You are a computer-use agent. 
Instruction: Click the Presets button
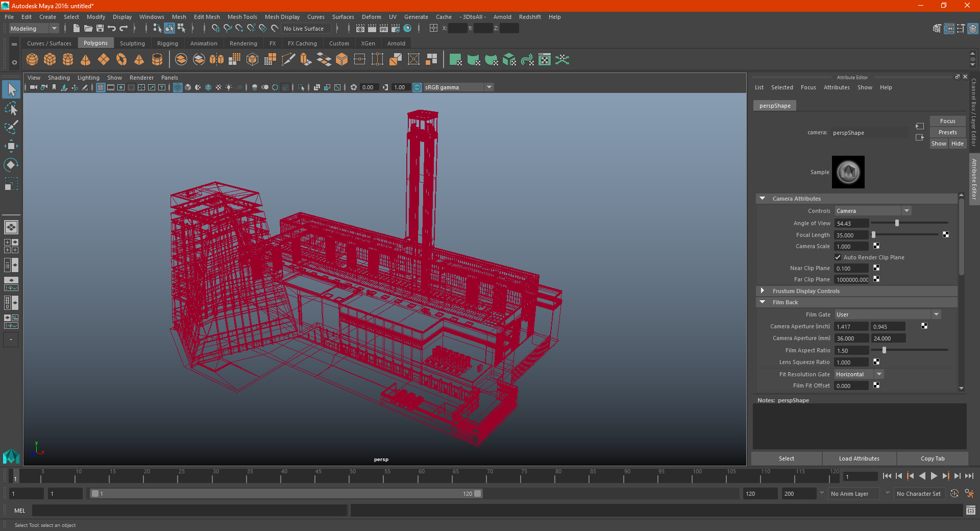(947, 132)
